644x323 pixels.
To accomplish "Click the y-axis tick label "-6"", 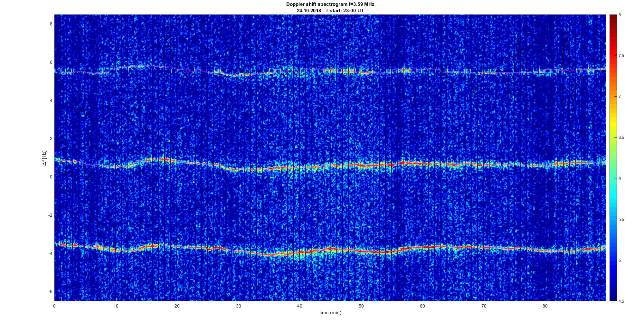I will 50,291.
